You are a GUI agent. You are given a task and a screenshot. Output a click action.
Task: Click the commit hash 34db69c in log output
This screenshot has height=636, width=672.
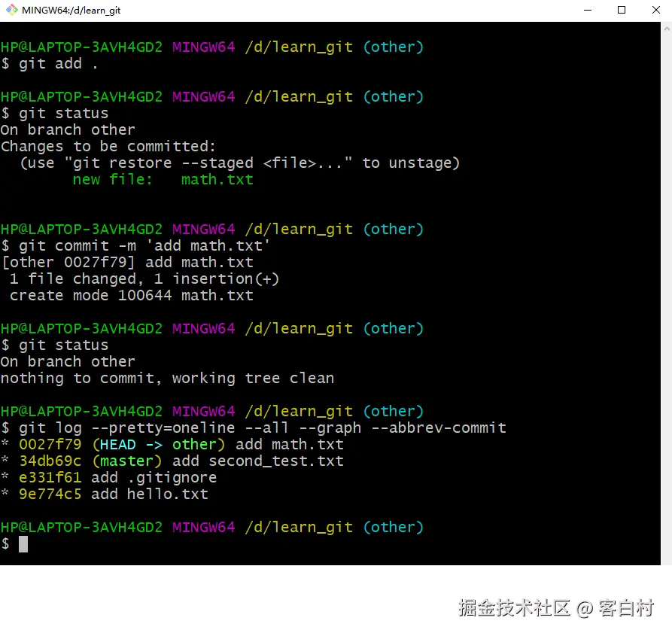[50, 461]
